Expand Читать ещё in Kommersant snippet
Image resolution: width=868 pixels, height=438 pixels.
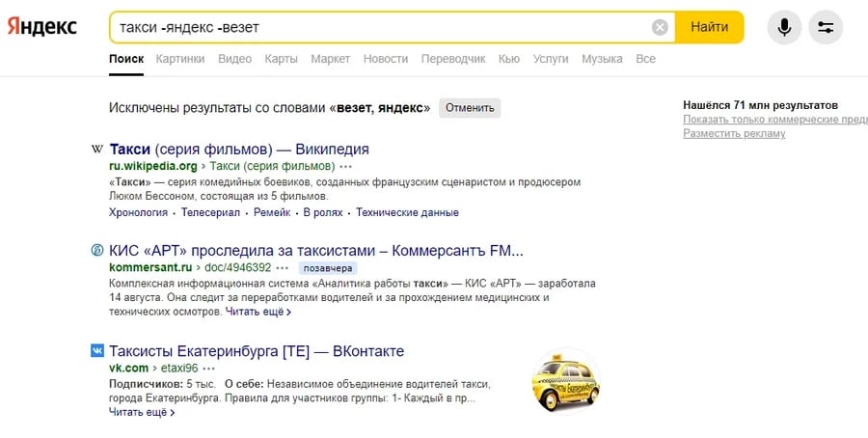258,312
